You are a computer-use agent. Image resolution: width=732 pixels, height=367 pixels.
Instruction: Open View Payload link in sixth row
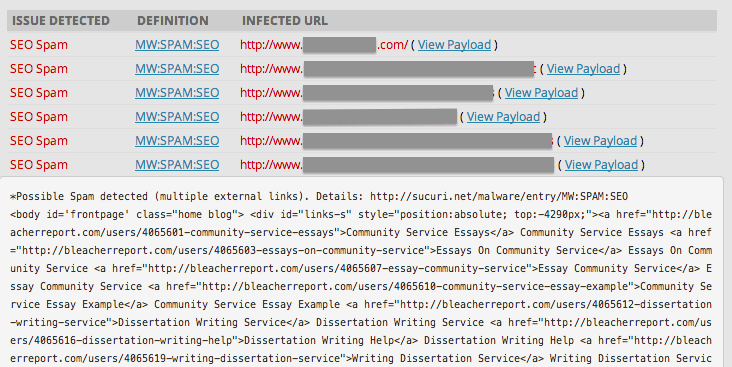(x=601, y=165)
